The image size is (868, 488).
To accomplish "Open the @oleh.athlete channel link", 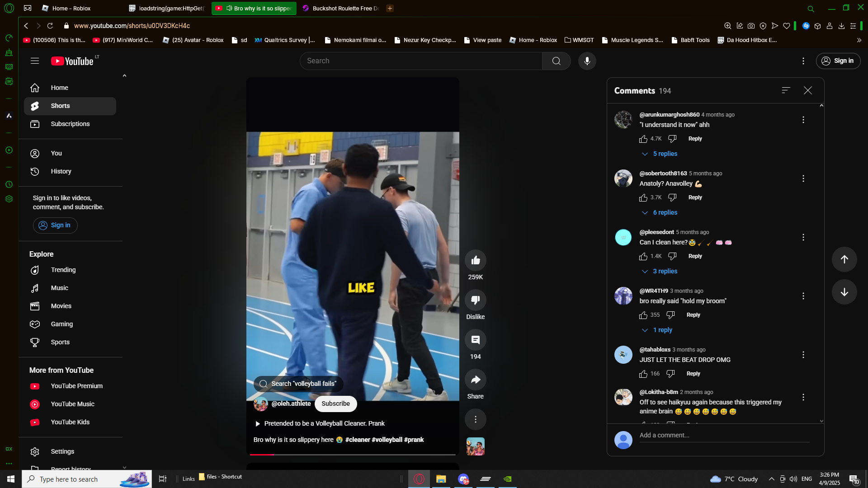I will tap(291, 404).
